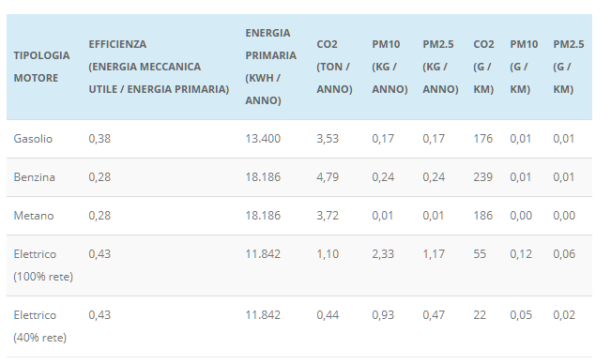Select the Elettrico (100% rete) cell
This screenshot has height=364, width=611.
[x=43, y=265]
